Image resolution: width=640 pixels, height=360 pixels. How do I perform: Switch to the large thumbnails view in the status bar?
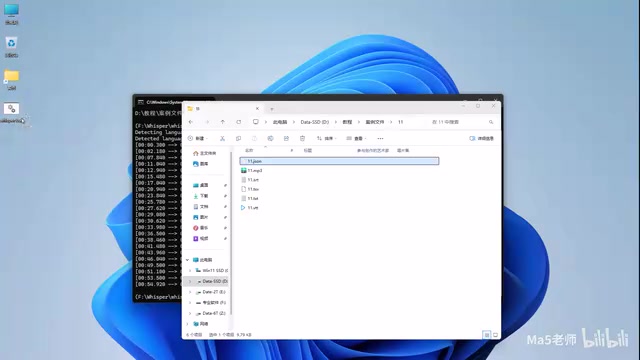[496, 335]
